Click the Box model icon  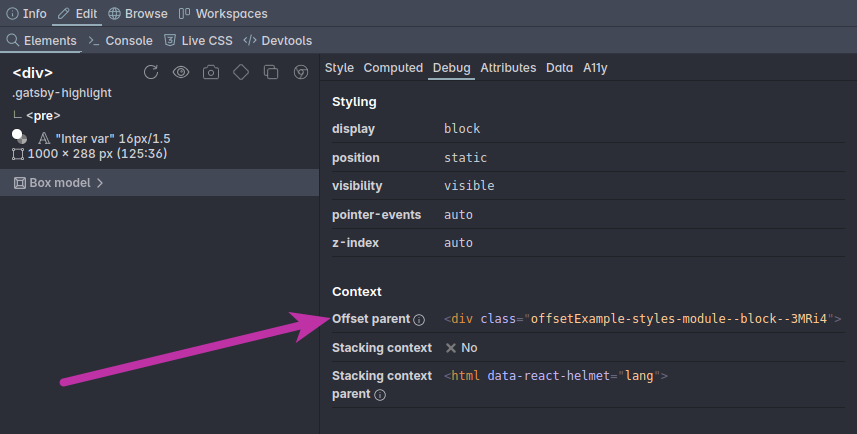point(20,183)
